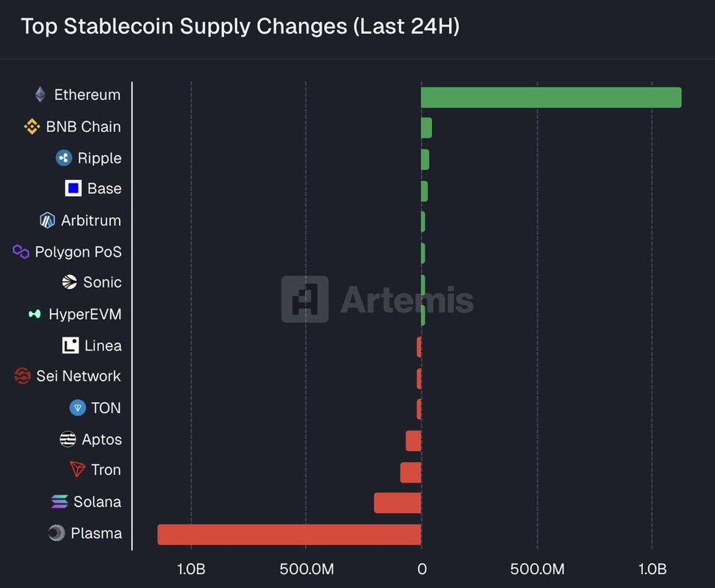Click the green Ethereum supply bar
Viewport: 715px width, 588px height.
tap(550, 98)
